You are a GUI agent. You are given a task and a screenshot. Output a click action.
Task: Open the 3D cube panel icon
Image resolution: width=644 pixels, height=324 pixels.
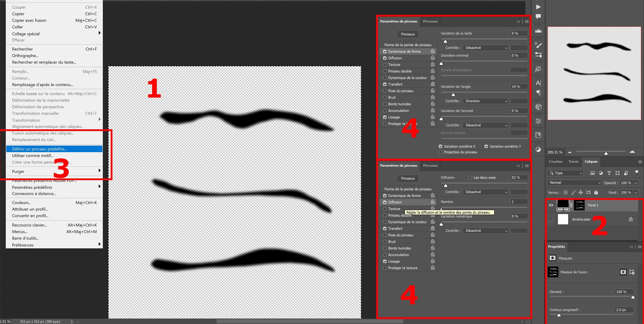click(x=538, y=107)
